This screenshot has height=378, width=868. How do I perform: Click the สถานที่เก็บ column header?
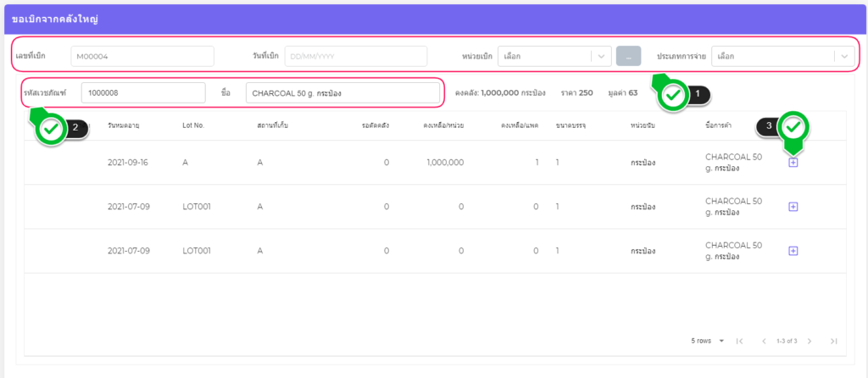coord(273,125)
